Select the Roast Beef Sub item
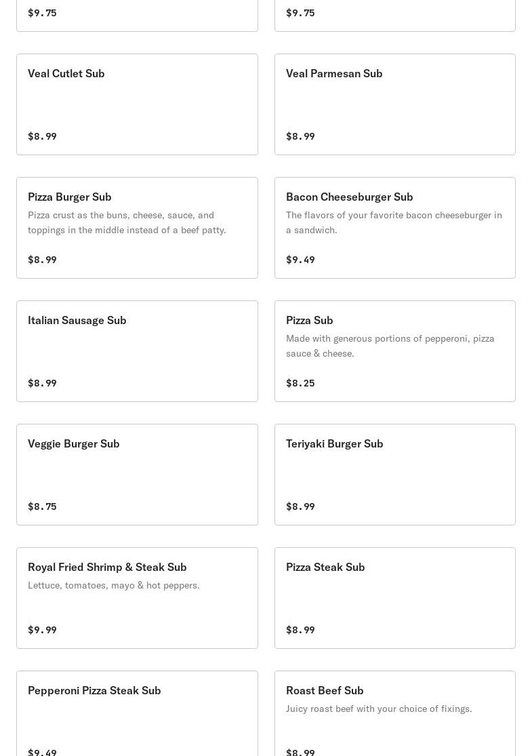 tap(394, 713)
